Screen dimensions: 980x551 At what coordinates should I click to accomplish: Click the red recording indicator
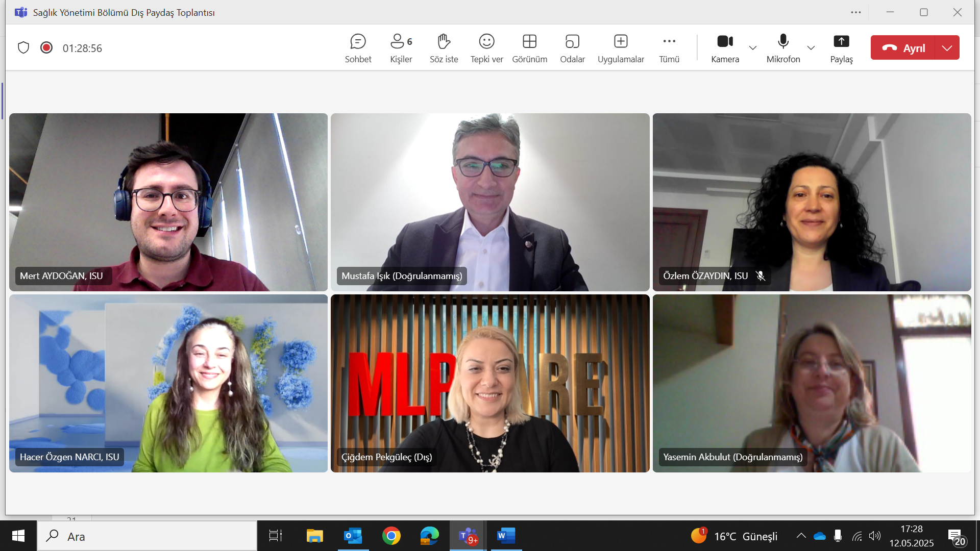tap(46, 48)
